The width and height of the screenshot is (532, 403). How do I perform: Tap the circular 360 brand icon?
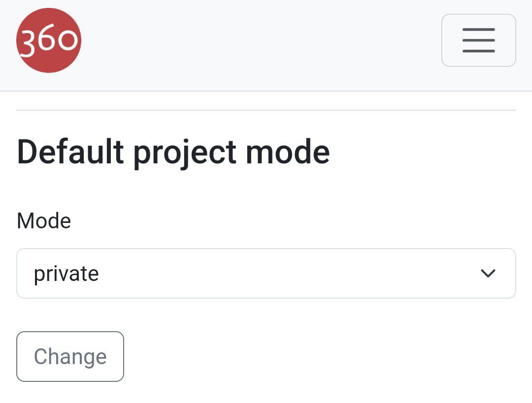[48, 40]
